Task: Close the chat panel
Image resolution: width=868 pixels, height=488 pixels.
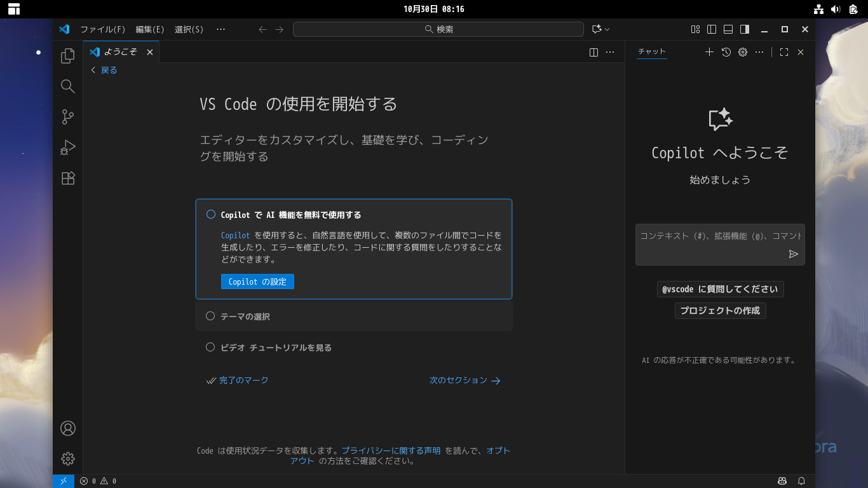Action: coord(801,52)
